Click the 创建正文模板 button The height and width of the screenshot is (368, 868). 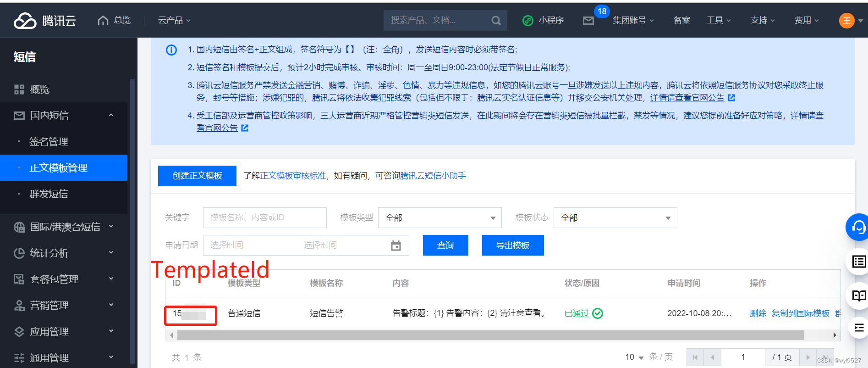(x=197, y=176)
